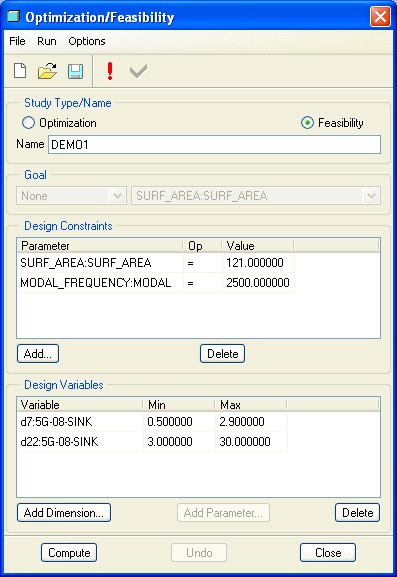Select the SURF_AREA:SURF_AREA constraint row
The image size is (397, 577).
pos(155,263)
